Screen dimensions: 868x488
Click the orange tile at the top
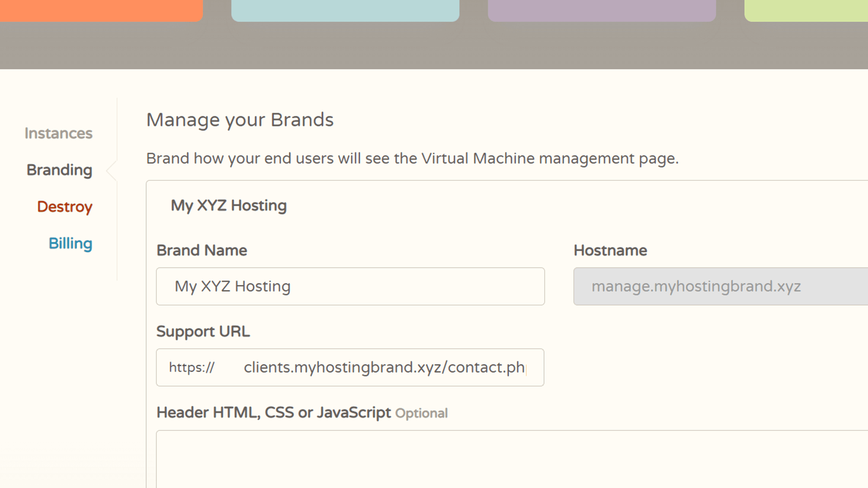pyautogui.click(x=100, y=10)
